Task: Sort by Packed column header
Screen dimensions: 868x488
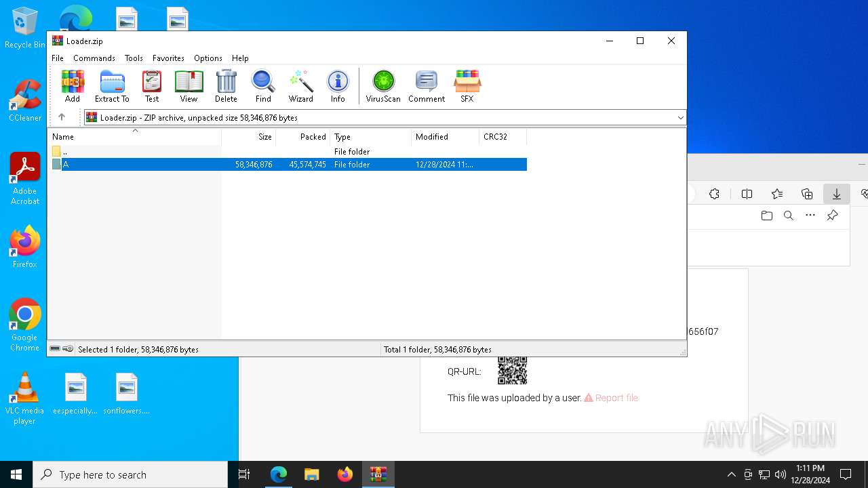Action: click(303, 137)
